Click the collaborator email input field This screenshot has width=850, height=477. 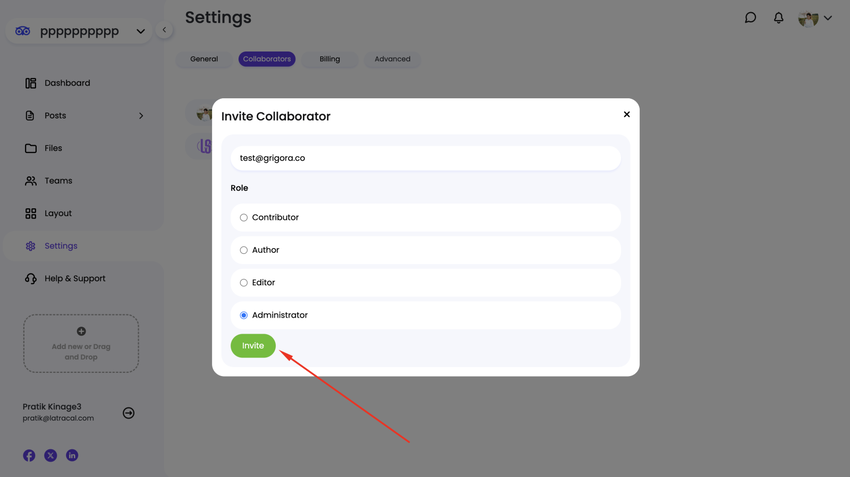(x=425, y=158)
